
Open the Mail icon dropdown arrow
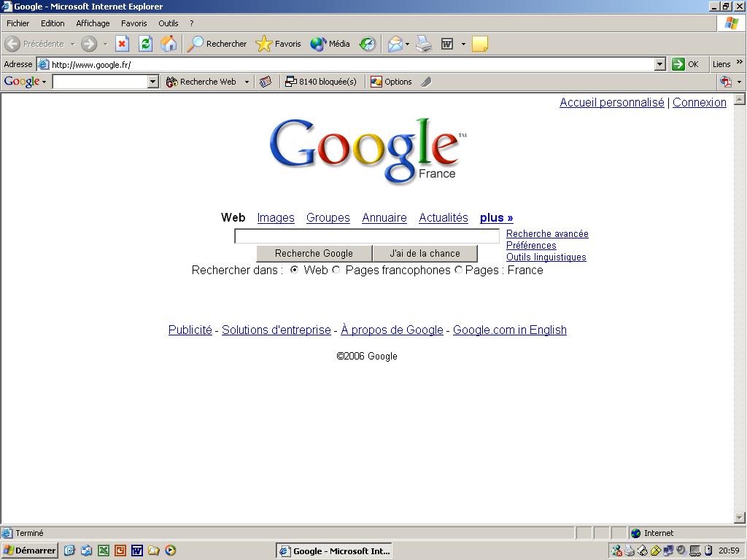tap(407, 44)
